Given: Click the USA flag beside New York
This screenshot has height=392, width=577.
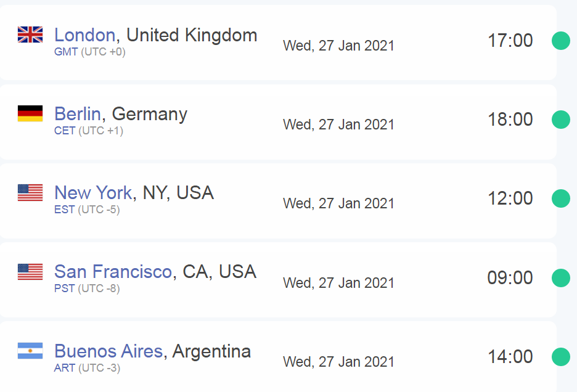Looking at the screenshot, I should point(30,192).
